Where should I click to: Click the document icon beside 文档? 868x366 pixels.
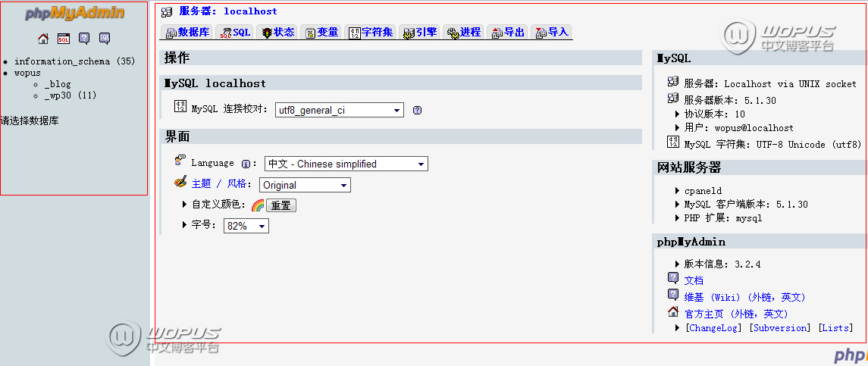(x=673, y=278)
